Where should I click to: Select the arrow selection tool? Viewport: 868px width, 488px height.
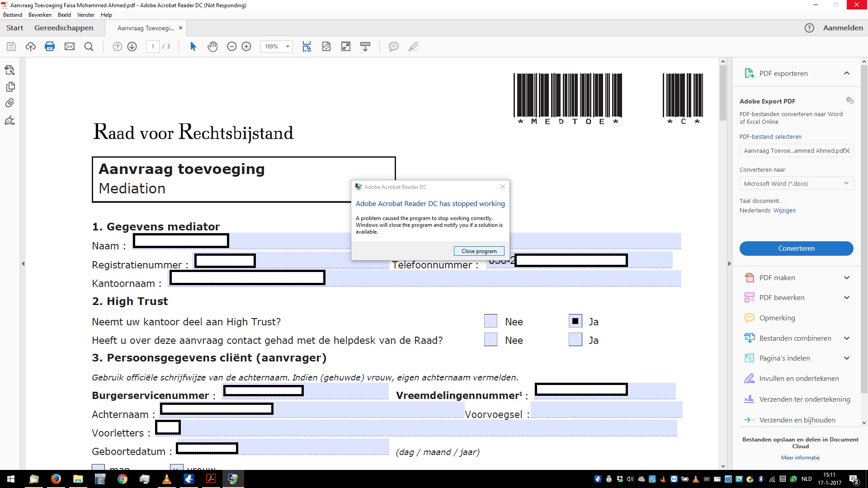(193, 47)
